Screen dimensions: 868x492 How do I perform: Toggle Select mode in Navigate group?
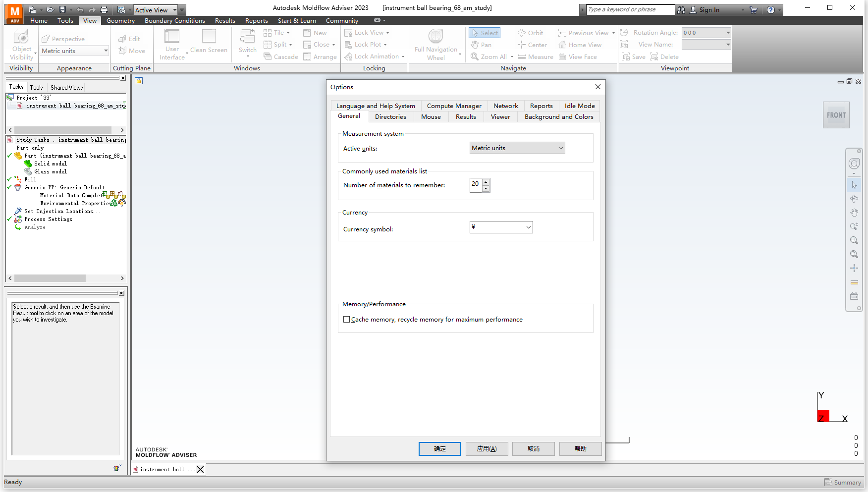tap(485, 33)
